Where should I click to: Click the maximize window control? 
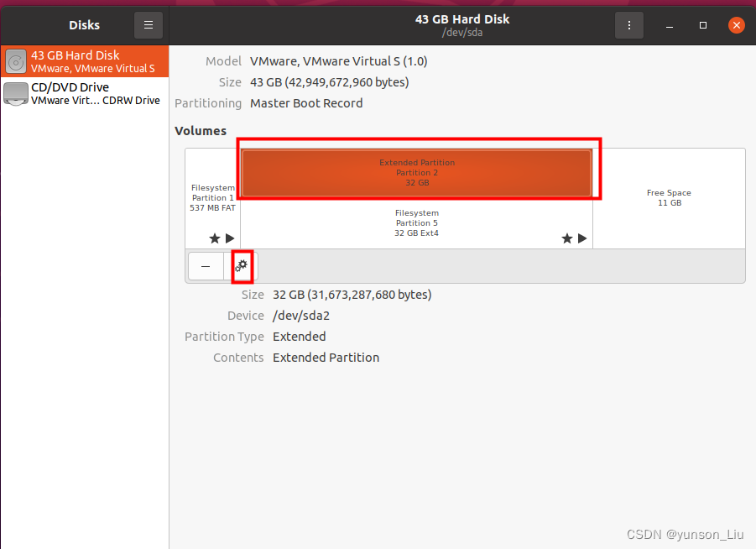point(702,25)
